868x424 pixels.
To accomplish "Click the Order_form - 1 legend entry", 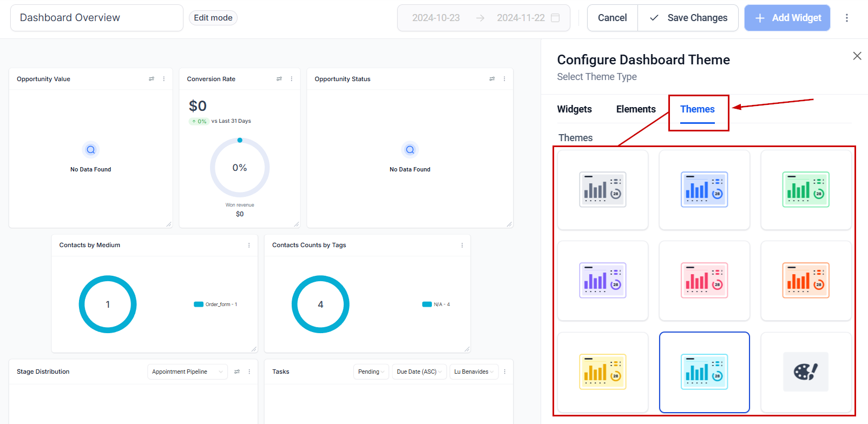I will (216, 304).
